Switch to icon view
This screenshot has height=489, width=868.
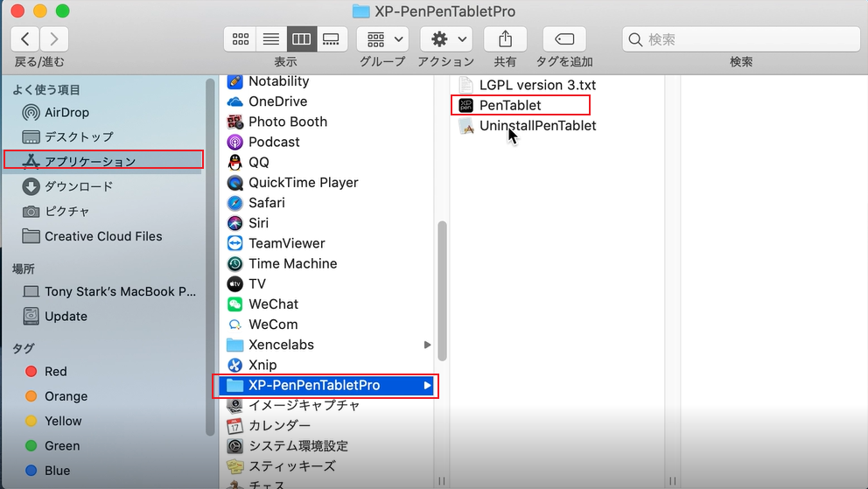pos(241,38)
